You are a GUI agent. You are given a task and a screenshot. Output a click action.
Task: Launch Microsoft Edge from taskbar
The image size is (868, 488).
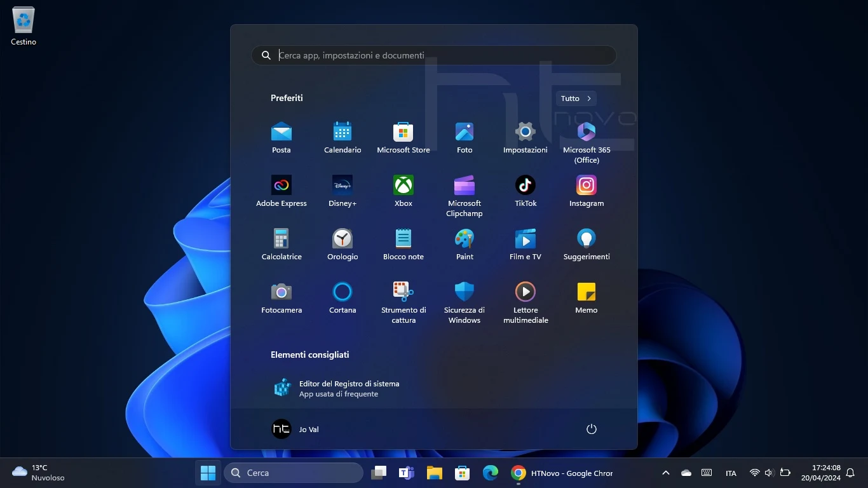pos(491,473)
